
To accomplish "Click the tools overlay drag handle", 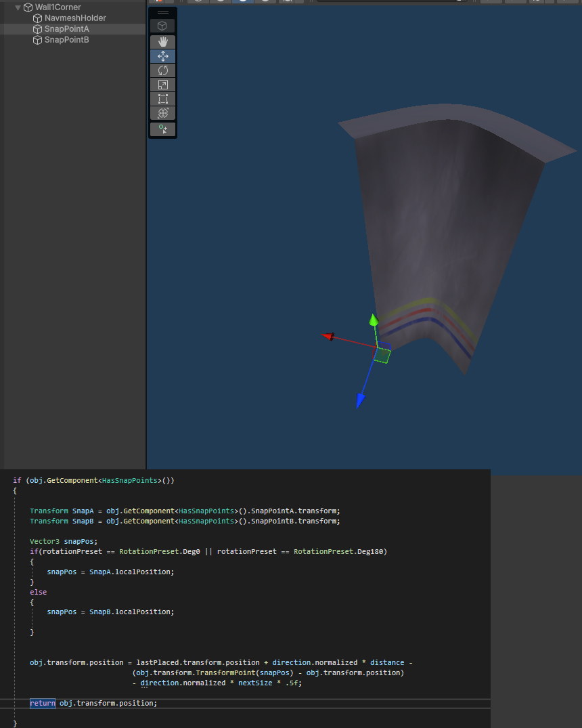I will (x=162, y=13).
